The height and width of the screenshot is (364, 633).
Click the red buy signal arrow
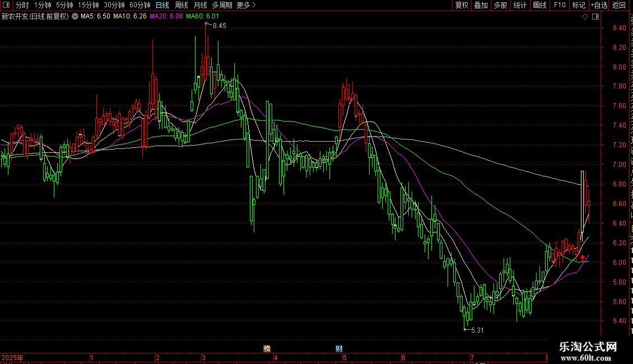583,258
